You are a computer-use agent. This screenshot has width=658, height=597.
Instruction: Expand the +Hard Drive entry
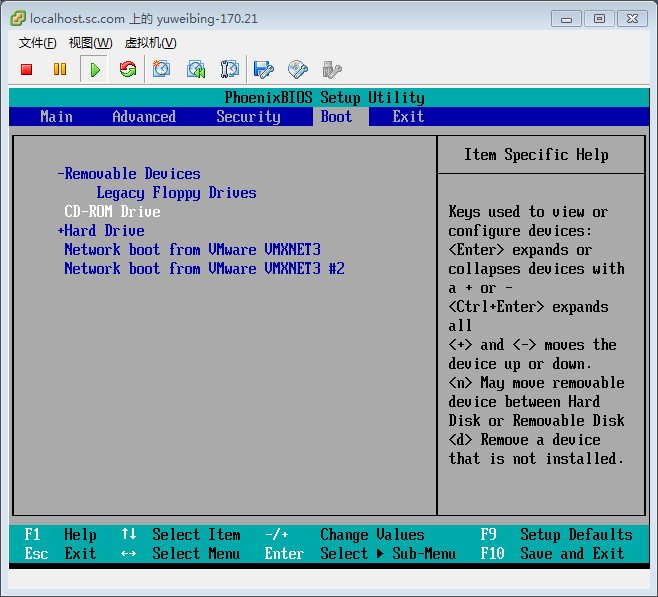[101, 231]
